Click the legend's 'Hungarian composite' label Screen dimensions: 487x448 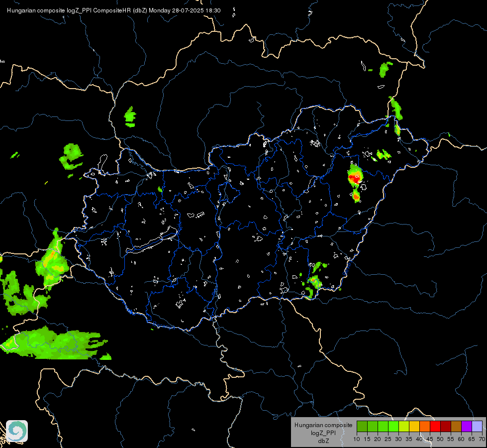[323, 425]
